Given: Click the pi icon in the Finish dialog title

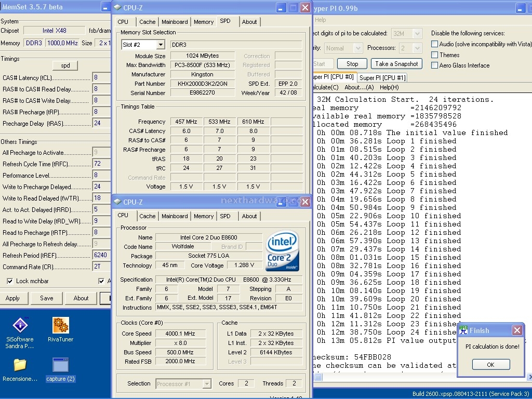Looking at the screenshot, I should (463, 330).
